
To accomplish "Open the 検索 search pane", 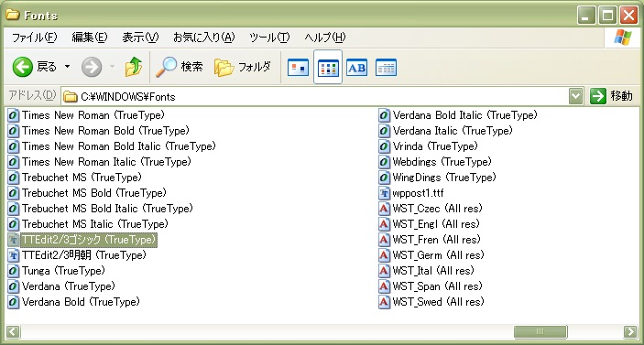I will [179, 67].
